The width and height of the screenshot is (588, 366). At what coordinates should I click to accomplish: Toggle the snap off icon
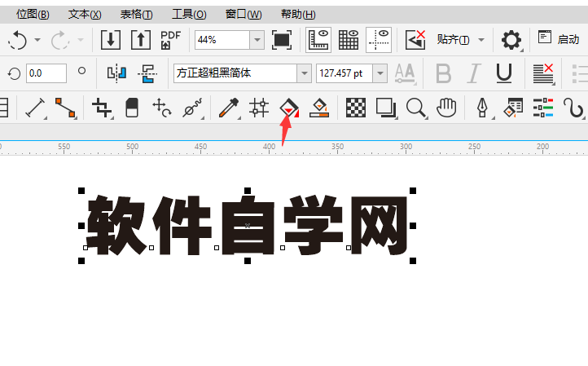coord(415,40)
